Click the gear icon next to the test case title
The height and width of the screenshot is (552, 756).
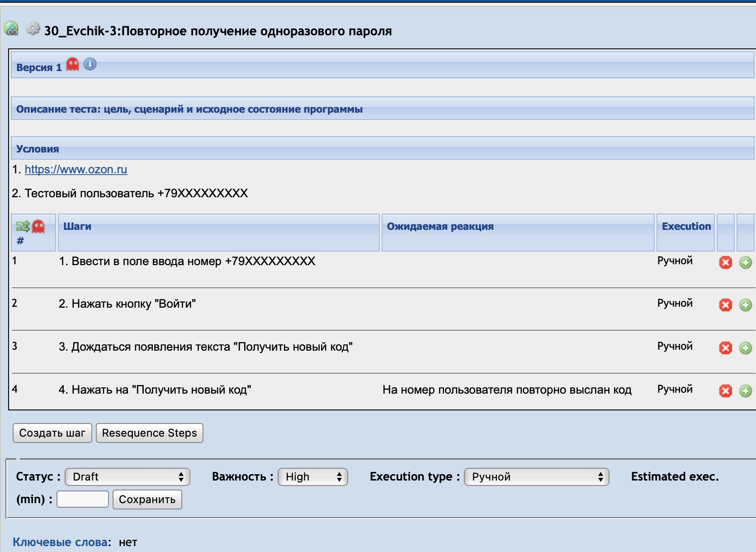click(x=32, y=28)
